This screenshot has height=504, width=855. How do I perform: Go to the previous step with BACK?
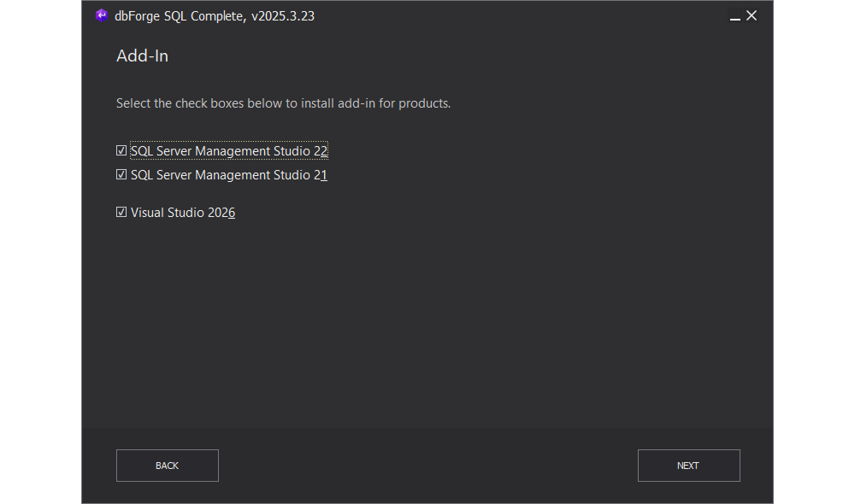point(168,466)
